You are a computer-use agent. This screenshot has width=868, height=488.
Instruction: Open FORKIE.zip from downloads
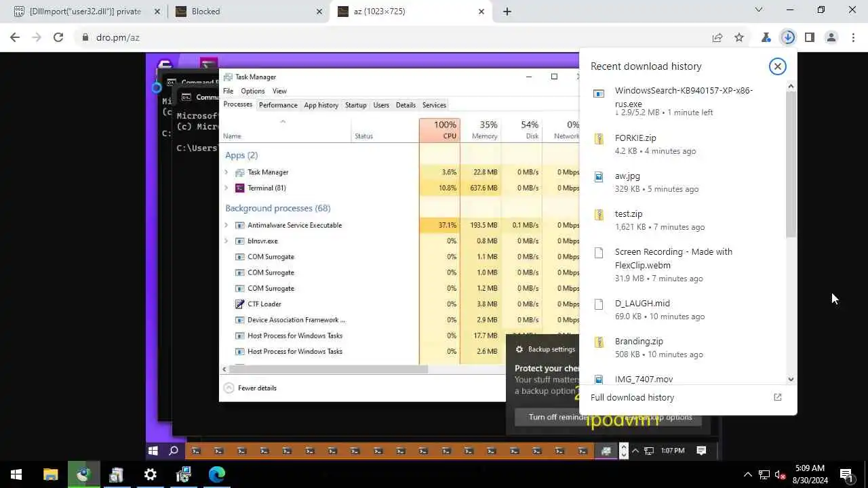[685, 144]
